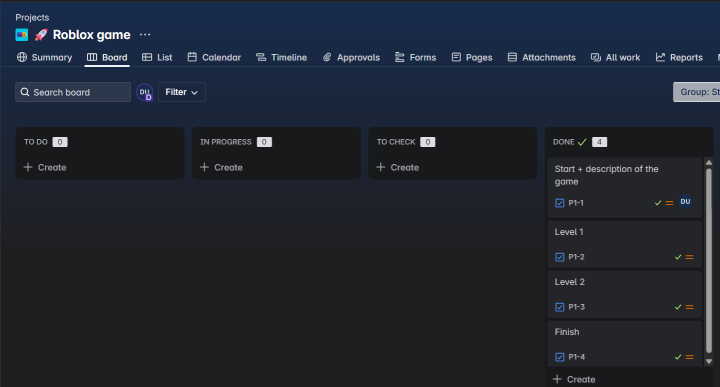Click the DONE column scroll down arrow

point(709,362)
